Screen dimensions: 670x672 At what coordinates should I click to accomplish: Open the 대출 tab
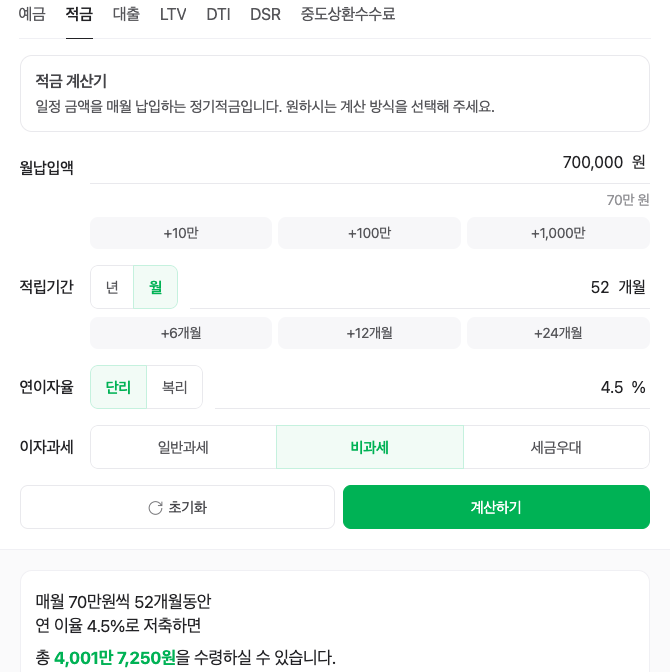[126, 15]
